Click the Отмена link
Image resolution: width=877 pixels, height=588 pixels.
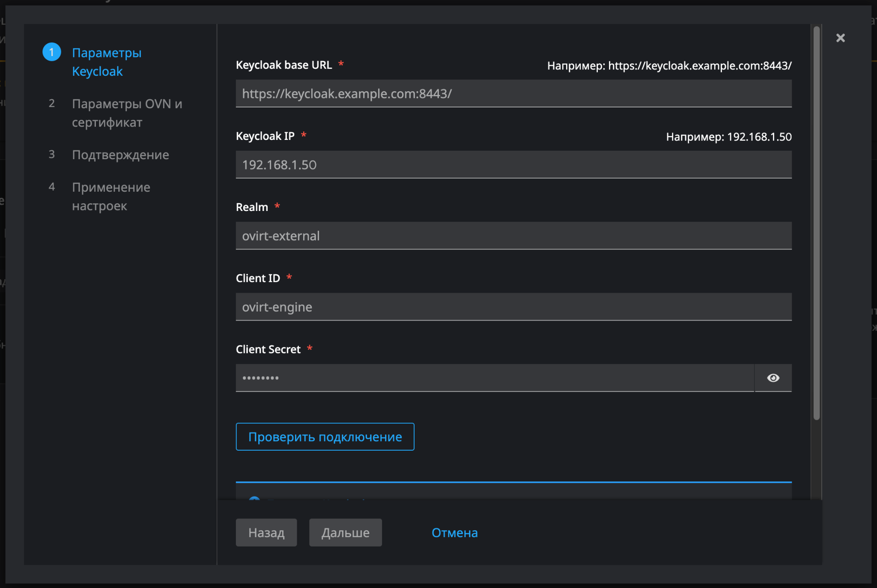[x=454, y=532]
